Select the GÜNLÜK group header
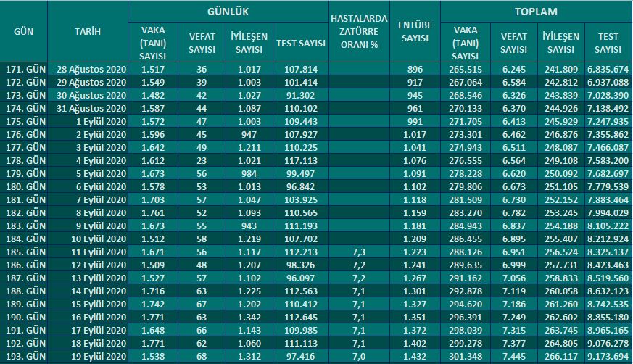 (228, 12)
